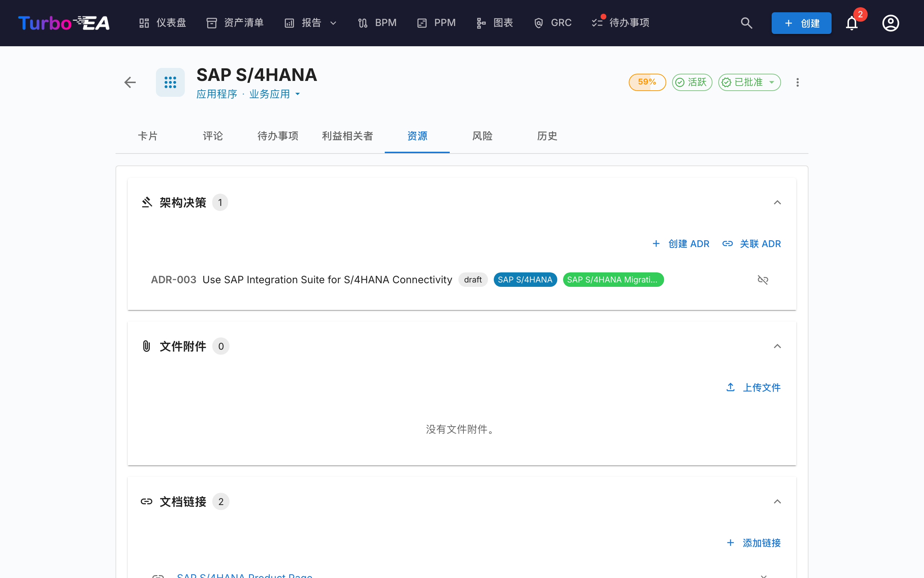
Task: Switch to the 风险 risks tab
Action: click(482, 136)
